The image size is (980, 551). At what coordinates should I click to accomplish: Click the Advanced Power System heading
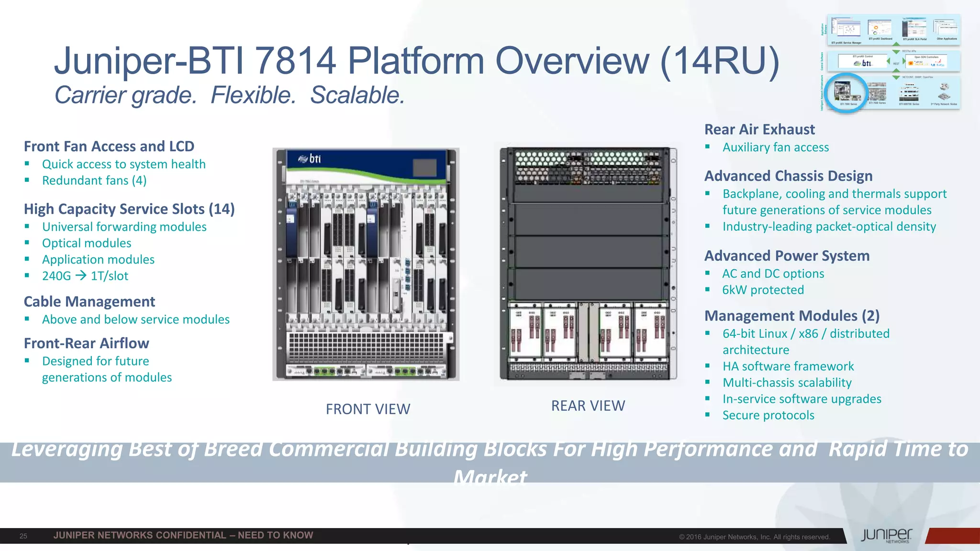787,256
